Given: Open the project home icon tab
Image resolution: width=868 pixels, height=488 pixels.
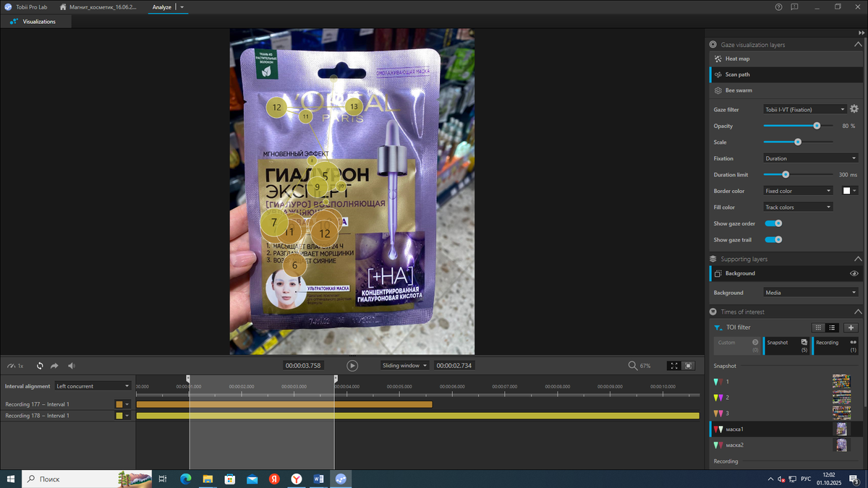Looking at the screenshot, I should coord(64,7).
